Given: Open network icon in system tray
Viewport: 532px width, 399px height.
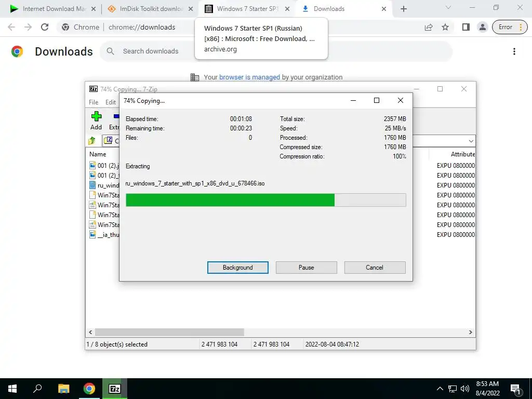Looking at the screenshot, I should click(x=453, y=389).
